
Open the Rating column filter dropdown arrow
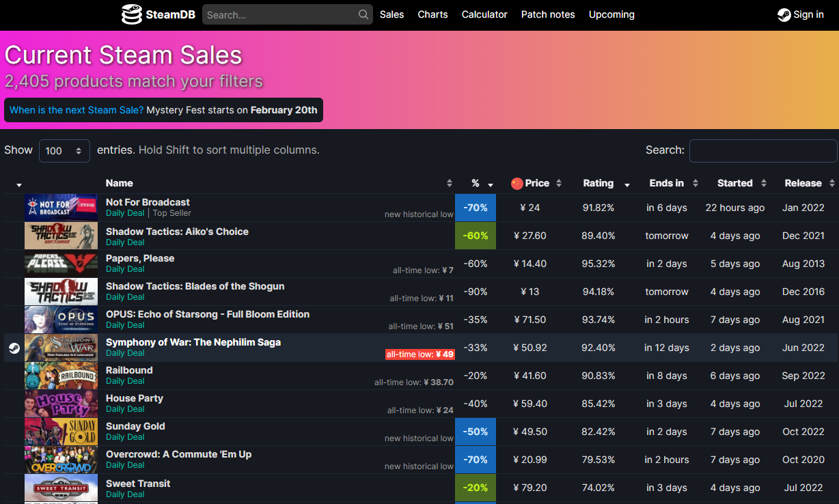pos(627,184)
